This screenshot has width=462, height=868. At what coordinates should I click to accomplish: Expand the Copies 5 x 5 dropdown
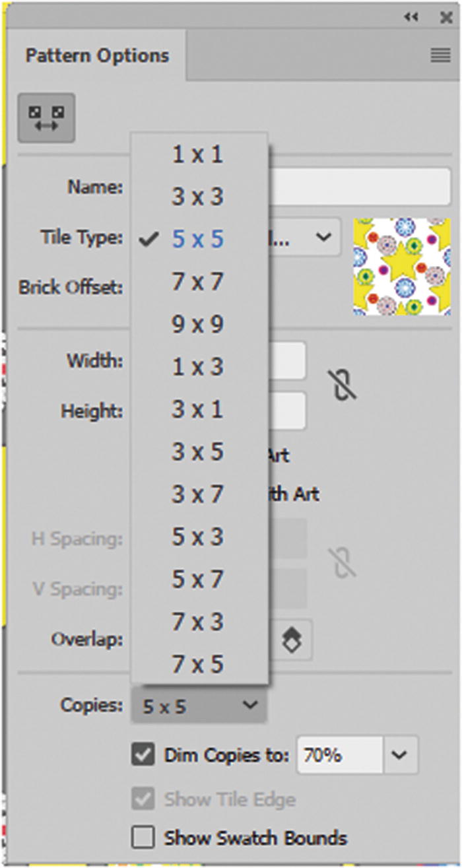click(199, 706)
